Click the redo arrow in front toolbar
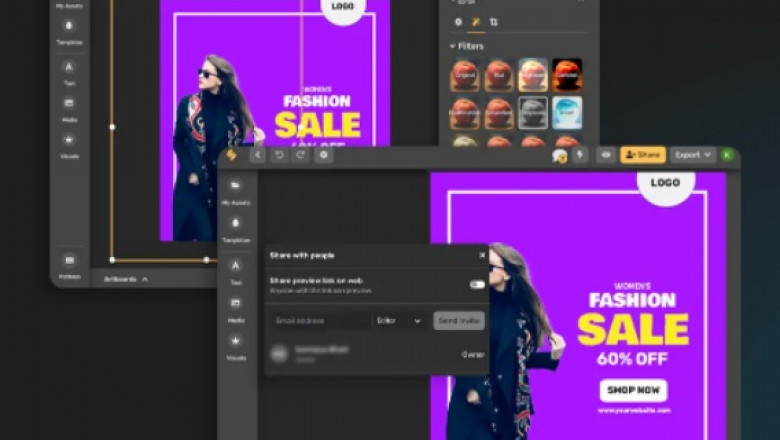 pos(300,155)
